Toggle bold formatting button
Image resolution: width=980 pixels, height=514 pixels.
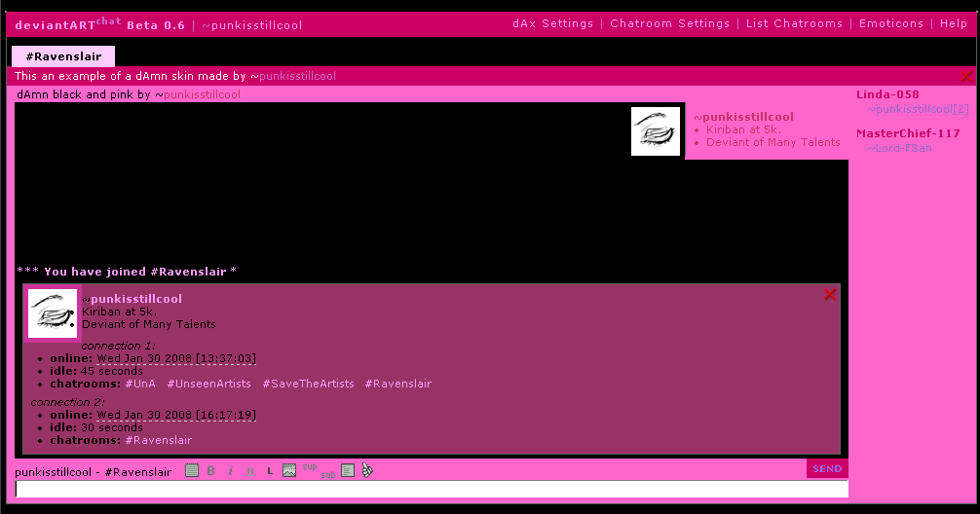pyautogui.click(x=211, y=471)
